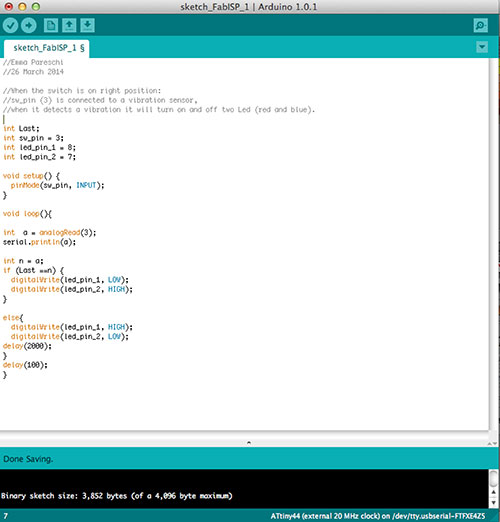
Task: Click the two Led comment line
Action: pos(159,109)
